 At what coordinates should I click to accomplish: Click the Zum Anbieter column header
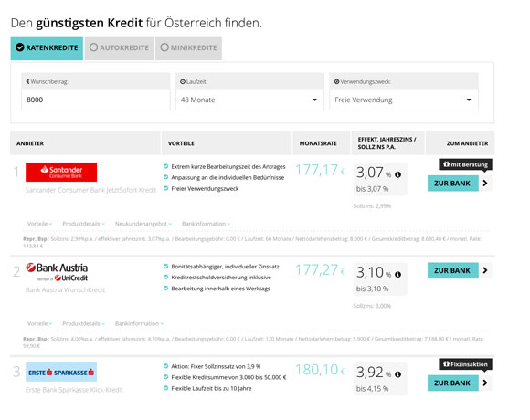[460, 143]
